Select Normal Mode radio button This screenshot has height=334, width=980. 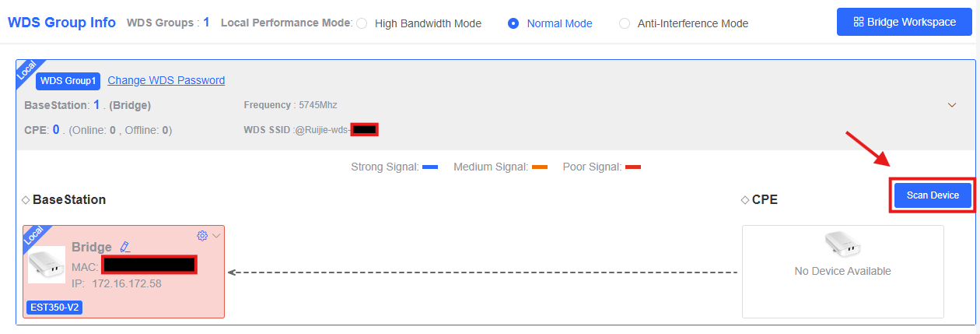[513, 23]
